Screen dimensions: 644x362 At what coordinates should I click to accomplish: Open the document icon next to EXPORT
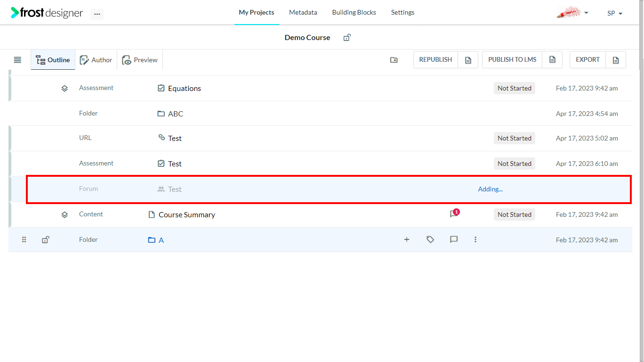[x=616, y=60]
